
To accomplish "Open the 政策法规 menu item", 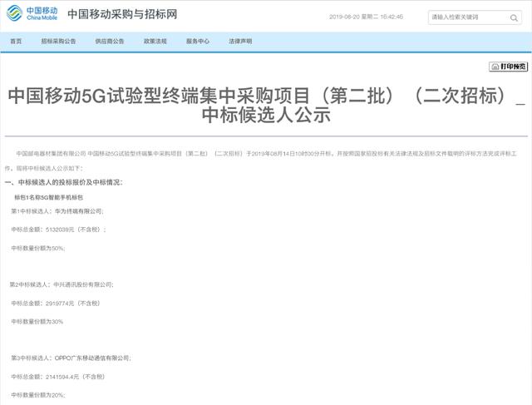I will pyautogui.click(x=155, y=42).
